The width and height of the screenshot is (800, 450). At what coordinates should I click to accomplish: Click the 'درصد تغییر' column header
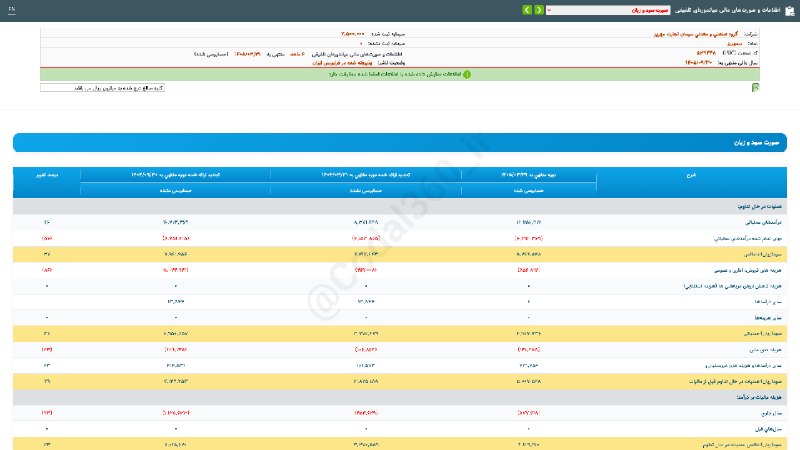[47, 175]
